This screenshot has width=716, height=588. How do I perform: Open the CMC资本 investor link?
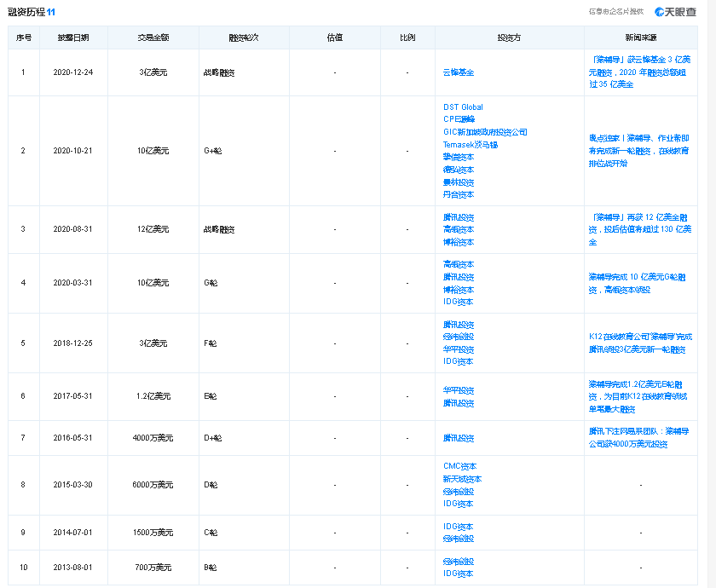(x=460, y=466)
